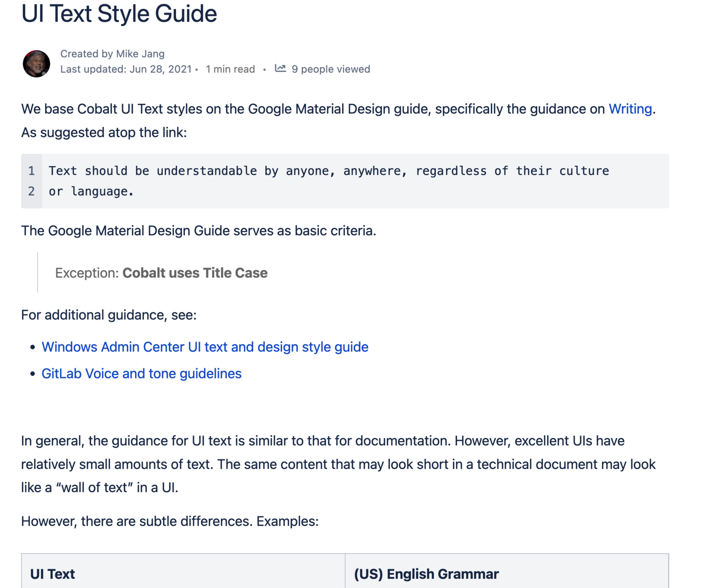Click 'The Google Material Design Guide serves' sentence
Viewport: 704px width, 588px height.
pyautogui.click(x=199, y=231)
